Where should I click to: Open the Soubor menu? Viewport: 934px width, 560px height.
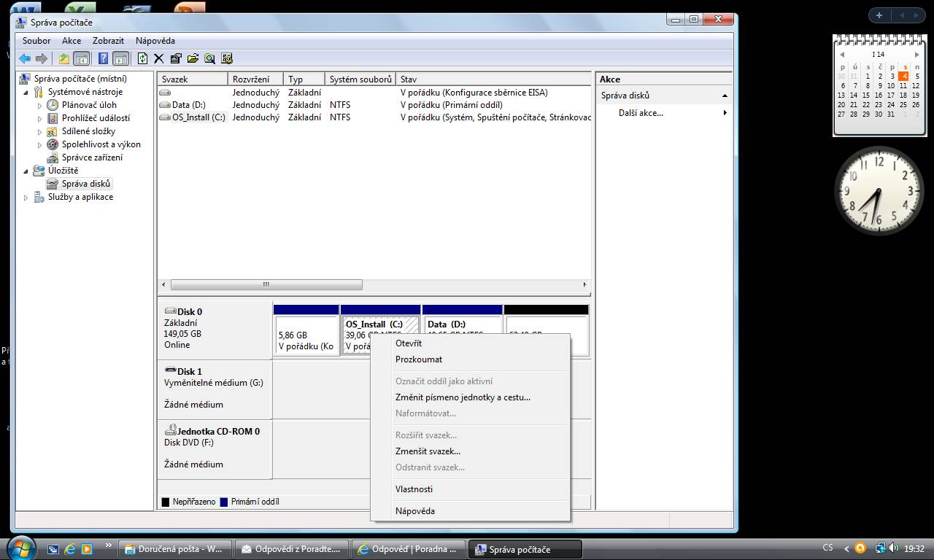(x=36, y=41)
